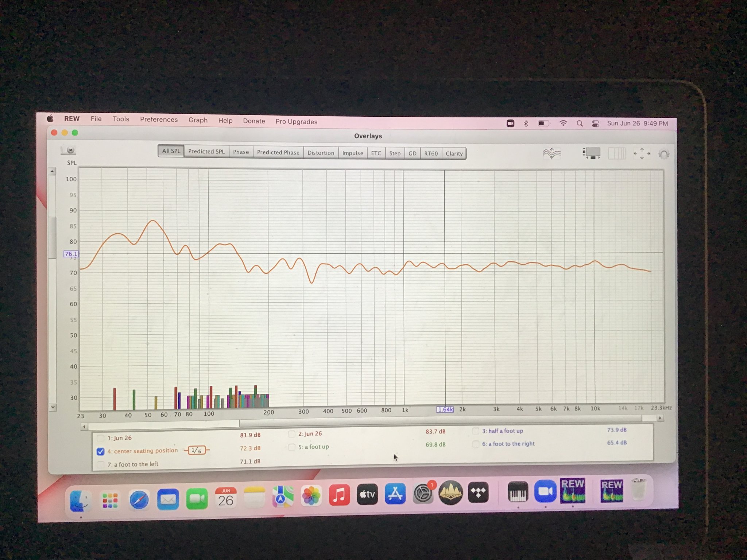Screen dimensions: 747x560
Task: Toggle the grid columns view icon
Action: [617, 153]
